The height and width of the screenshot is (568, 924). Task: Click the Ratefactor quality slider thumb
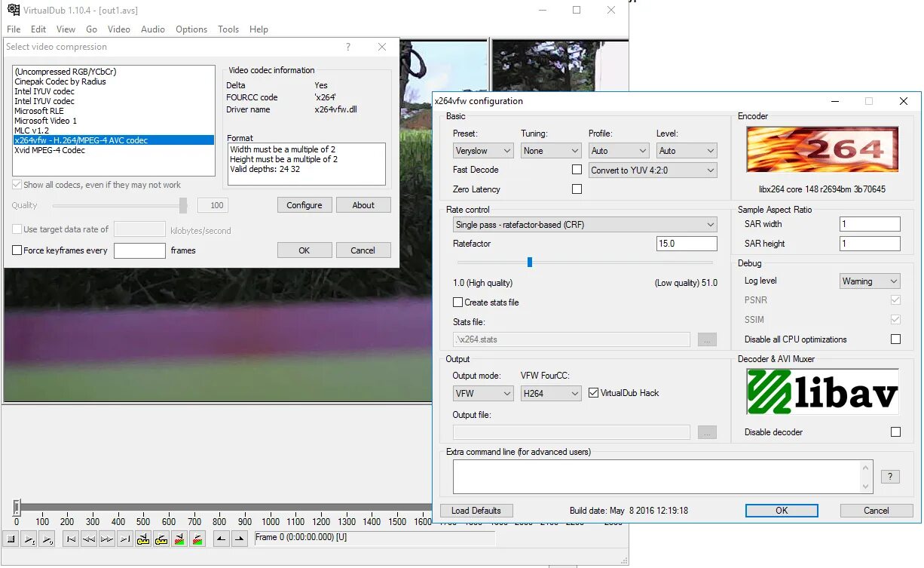pyautogui.click(x=530, y=262)
